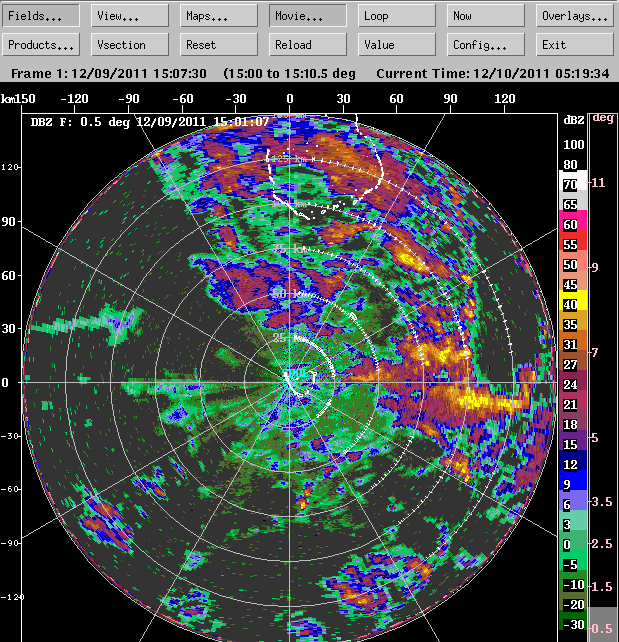Select the 11 deg elevation tilt
Viewport: 619px width, 642px height.
603,182
